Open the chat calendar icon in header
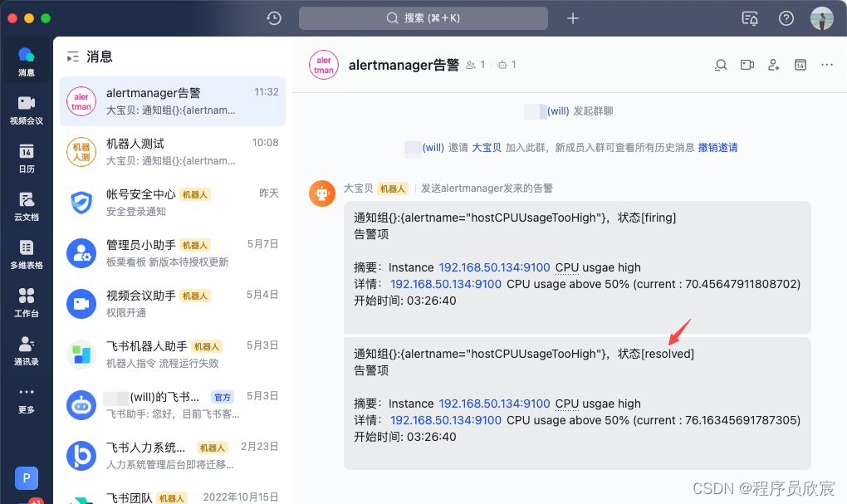This screenshot has width=847, height=504. [800, 65]
